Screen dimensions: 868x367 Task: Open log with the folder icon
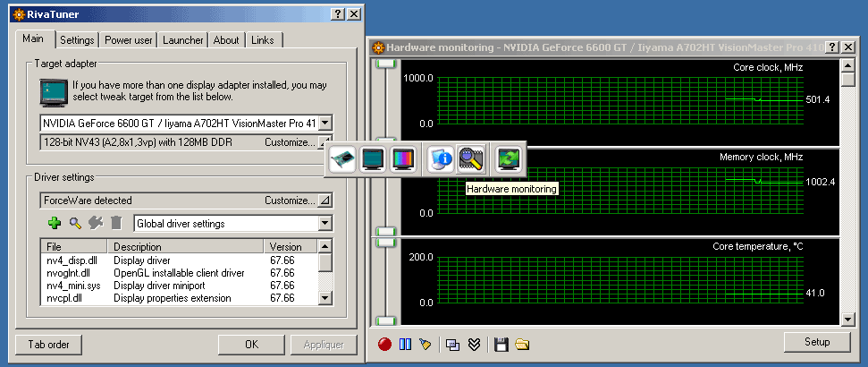(521, 345)
